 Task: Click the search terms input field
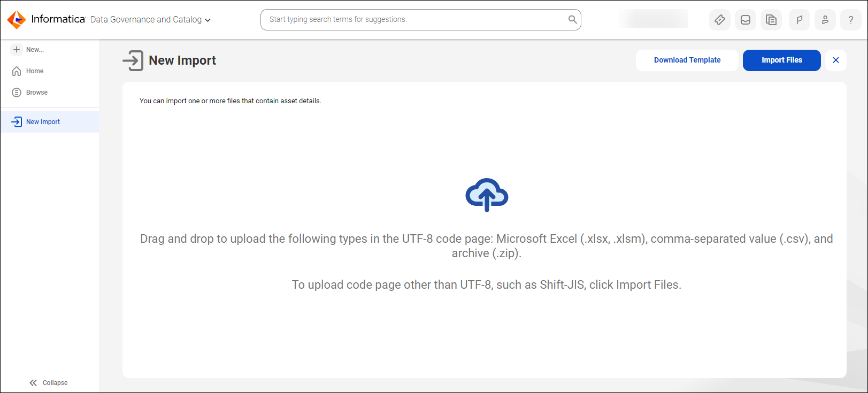(x=420, y=20)
